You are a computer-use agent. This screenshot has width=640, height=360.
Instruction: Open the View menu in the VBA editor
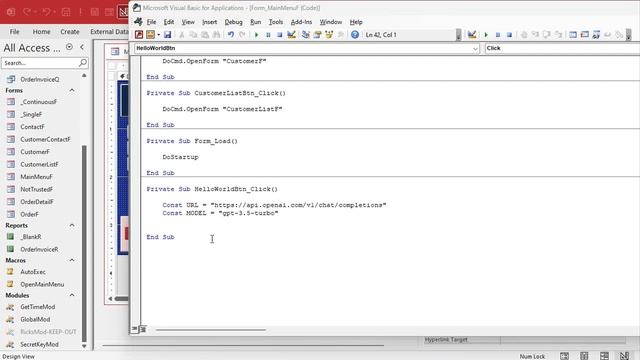point(188,22)
